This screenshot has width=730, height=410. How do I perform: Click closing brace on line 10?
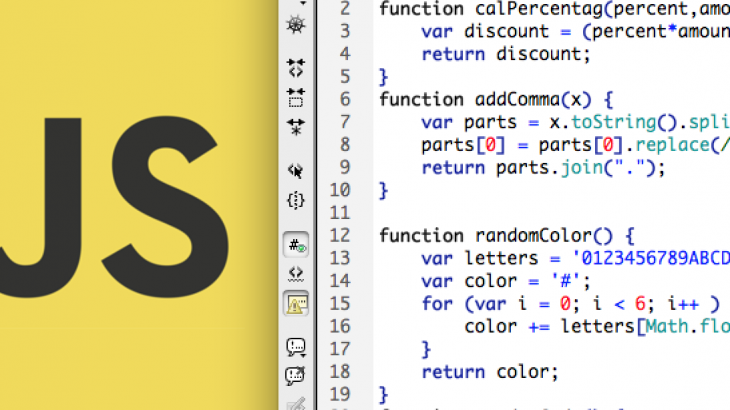[383, 191]
